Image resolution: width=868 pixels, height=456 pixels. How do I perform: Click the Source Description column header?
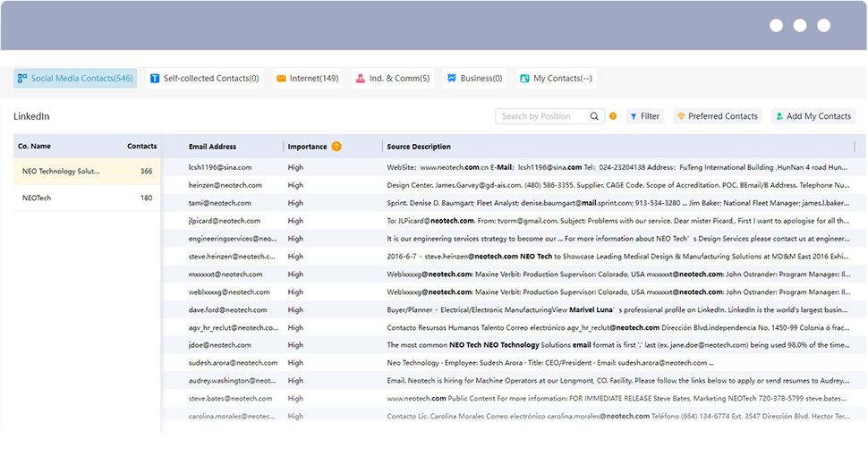[x=419, y=147]
